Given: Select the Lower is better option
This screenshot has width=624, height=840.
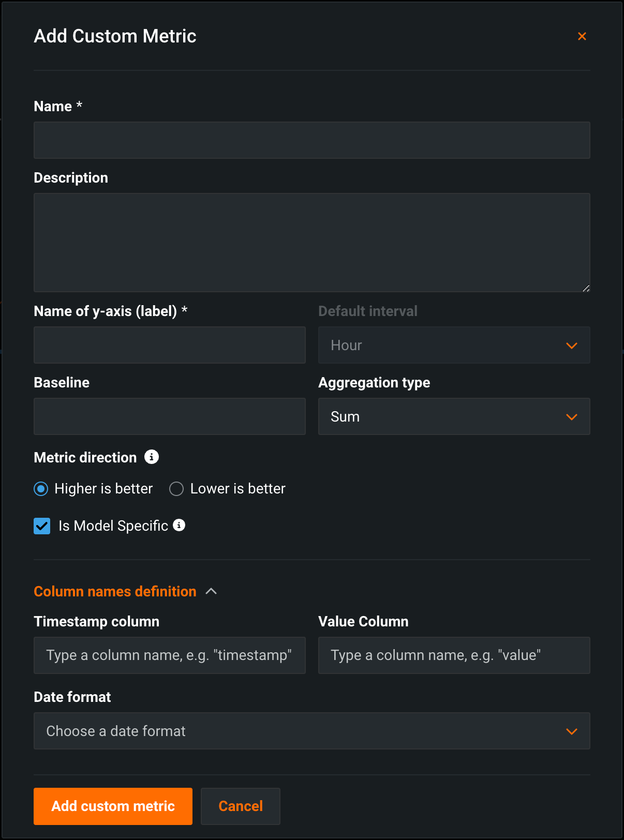Looking at the screenshot, I should [x=176, y=489].
